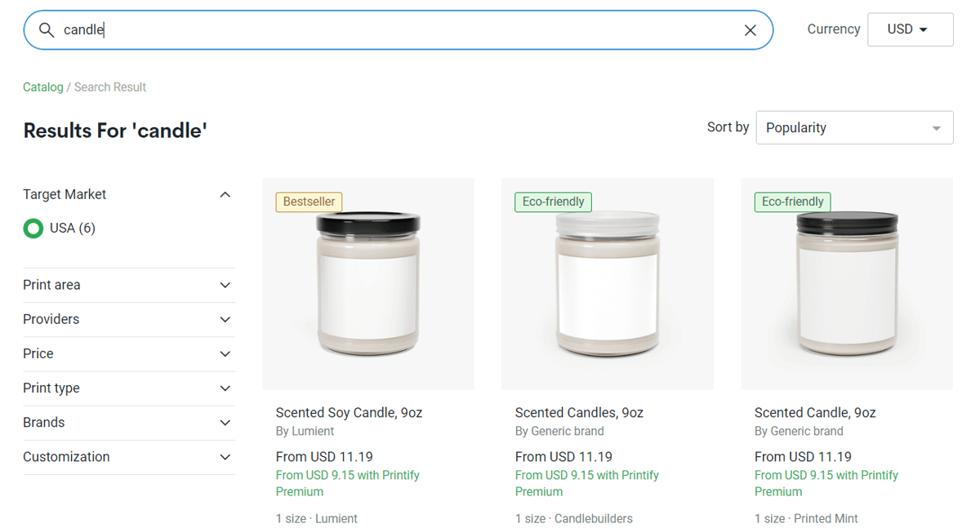The width and height of the screenshot is (980, 528).
Task: Open Scented Soy Candle, 9oz product title
Action: [x=349, y=413]
